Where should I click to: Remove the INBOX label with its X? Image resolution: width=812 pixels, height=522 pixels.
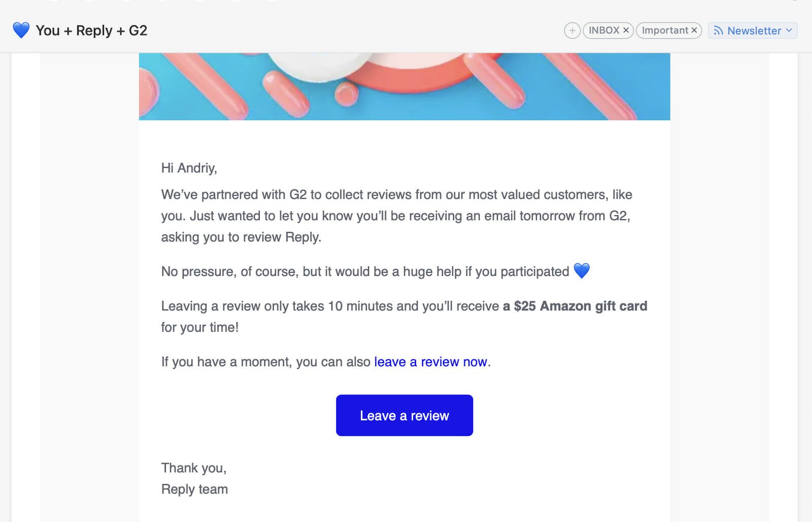pyautogui.click(x=626, y=30)
